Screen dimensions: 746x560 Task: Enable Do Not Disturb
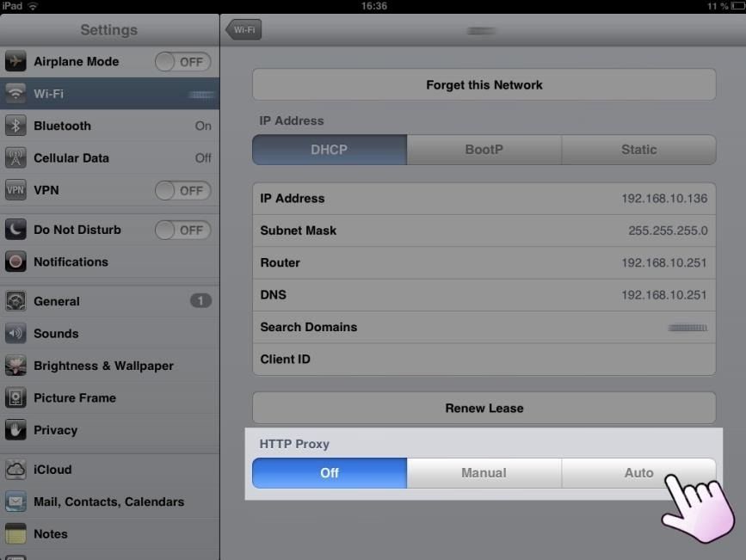[x=182, y=230]
